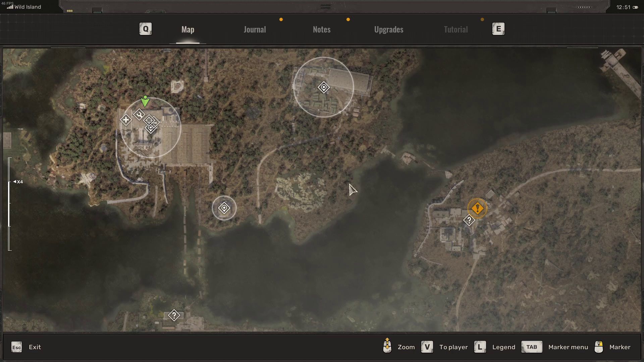
Task: Click the medic cross map marker
Action: click(x=126, y=120)
